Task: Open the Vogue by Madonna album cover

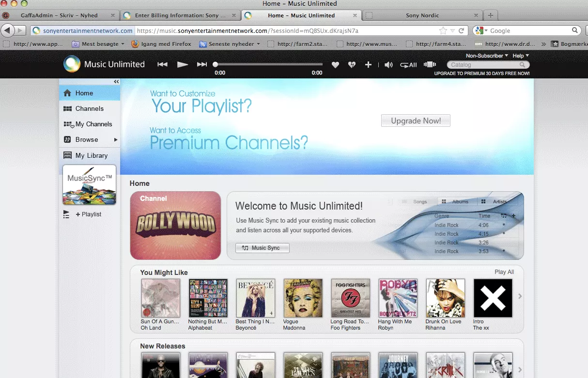Action: click(x=303, y=298)
